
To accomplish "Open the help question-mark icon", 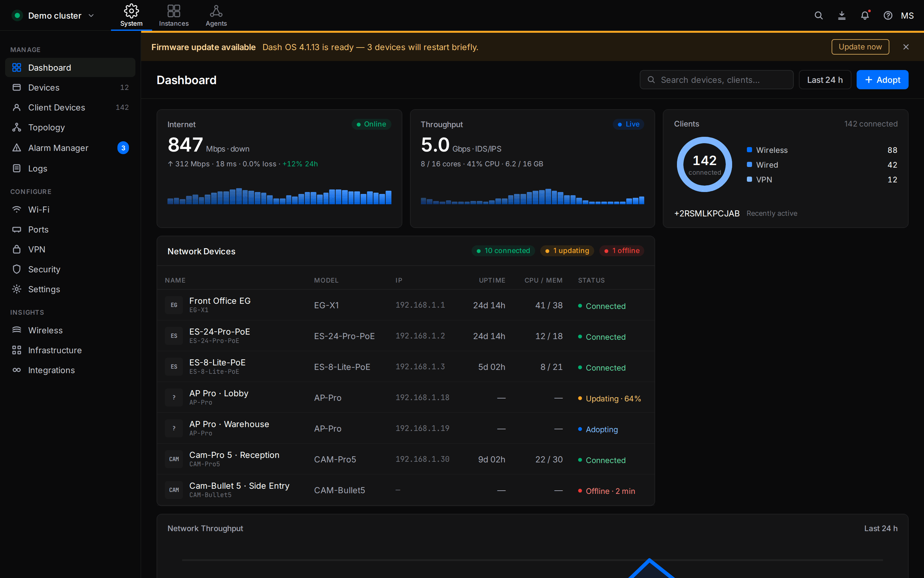I will click(x=888, y=15).
